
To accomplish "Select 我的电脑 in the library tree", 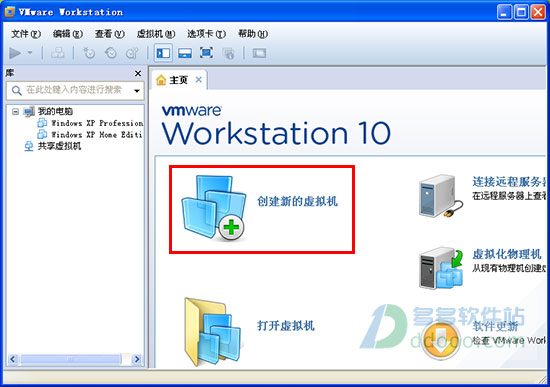I will pyautogui.click(x=55, y=111).
